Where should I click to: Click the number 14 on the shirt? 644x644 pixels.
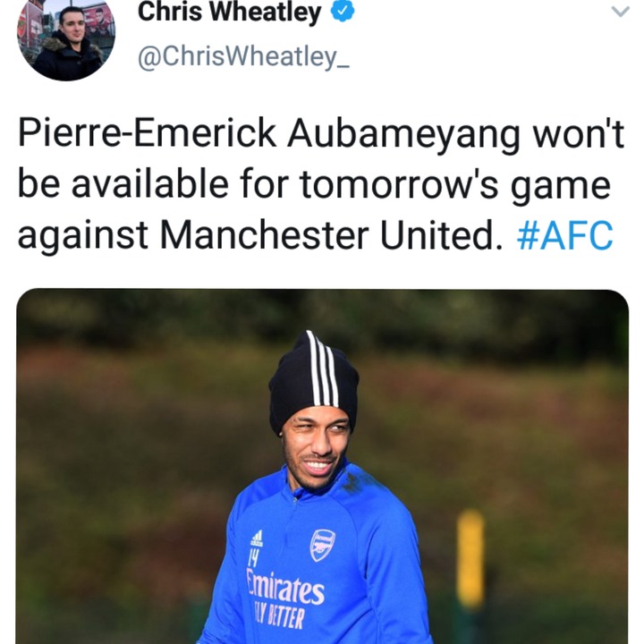point(254,557)
